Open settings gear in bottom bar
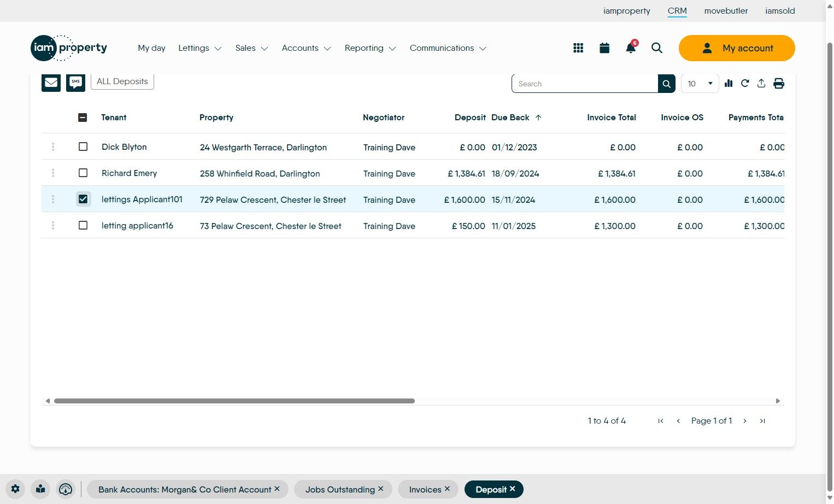Image resolution: width=834 pixels, height=504 pixels. point(15,489)
